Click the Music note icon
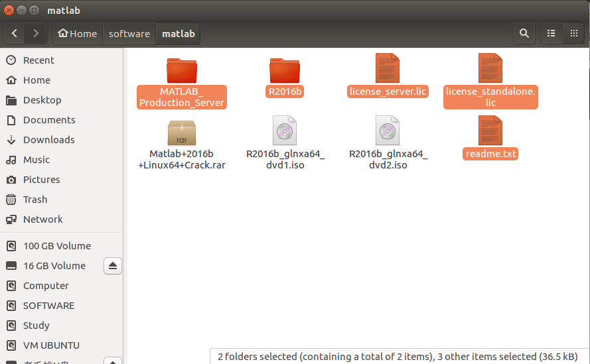590x364 pixels. click(x=11, y=160)
